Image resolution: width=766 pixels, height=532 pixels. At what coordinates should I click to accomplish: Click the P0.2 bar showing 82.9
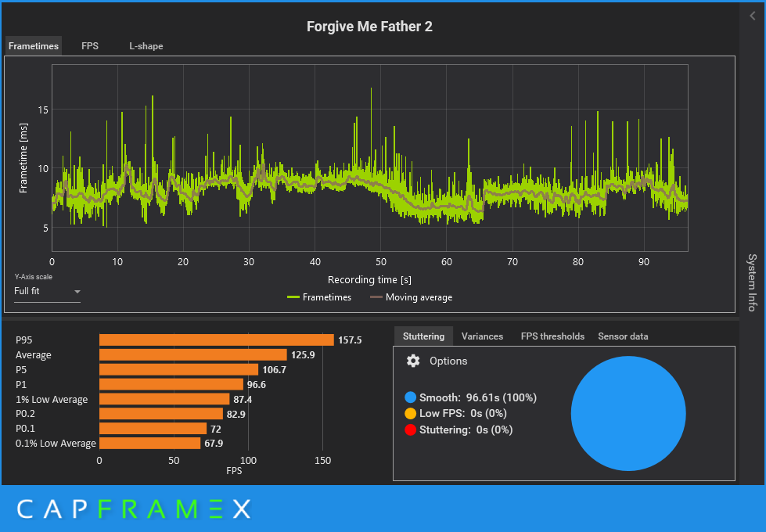(x=161, y=414)
